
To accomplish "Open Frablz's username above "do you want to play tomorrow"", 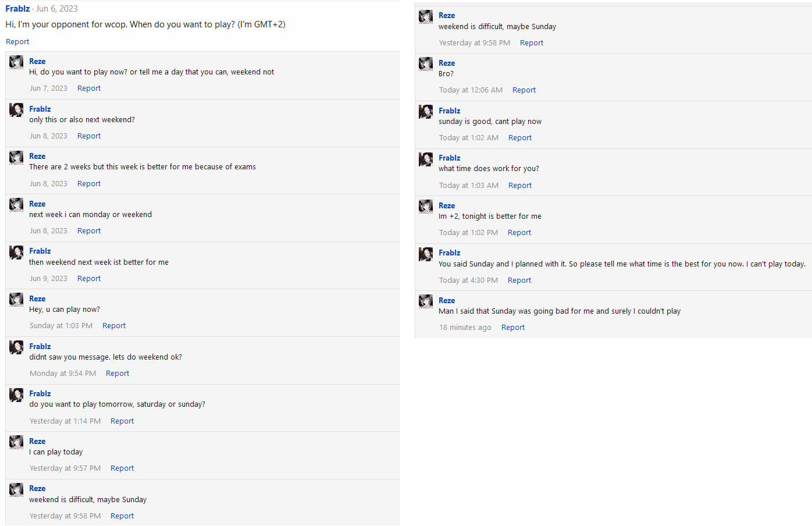I will tap(40, 394).
